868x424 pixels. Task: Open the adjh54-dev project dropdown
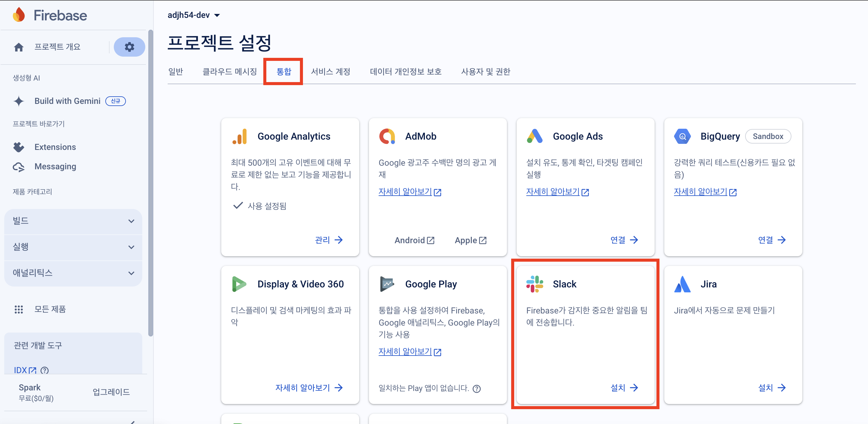coord(194,15)
